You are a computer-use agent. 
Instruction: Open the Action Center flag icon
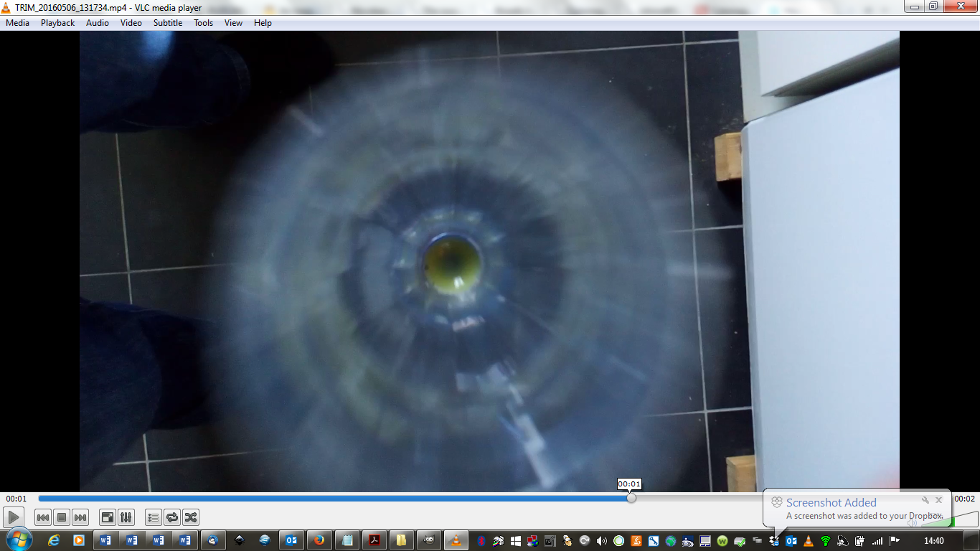(x=894, y=541)
